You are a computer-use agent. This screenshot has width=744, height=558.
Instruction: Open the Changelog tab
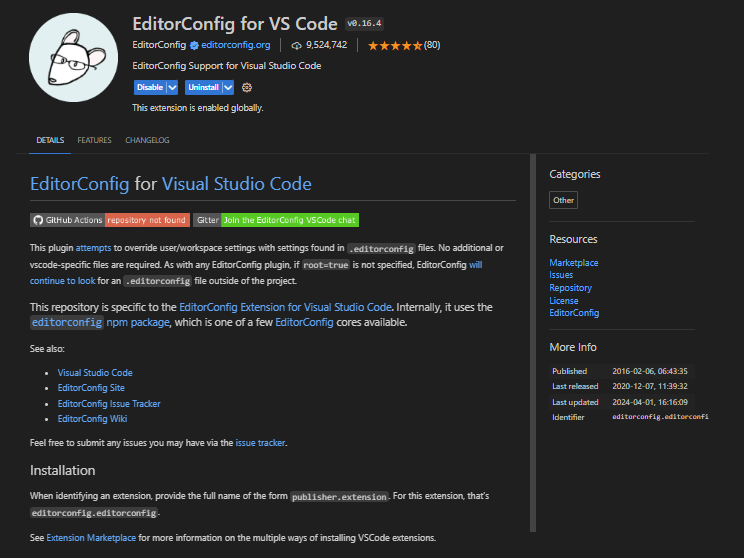[147, 140]
